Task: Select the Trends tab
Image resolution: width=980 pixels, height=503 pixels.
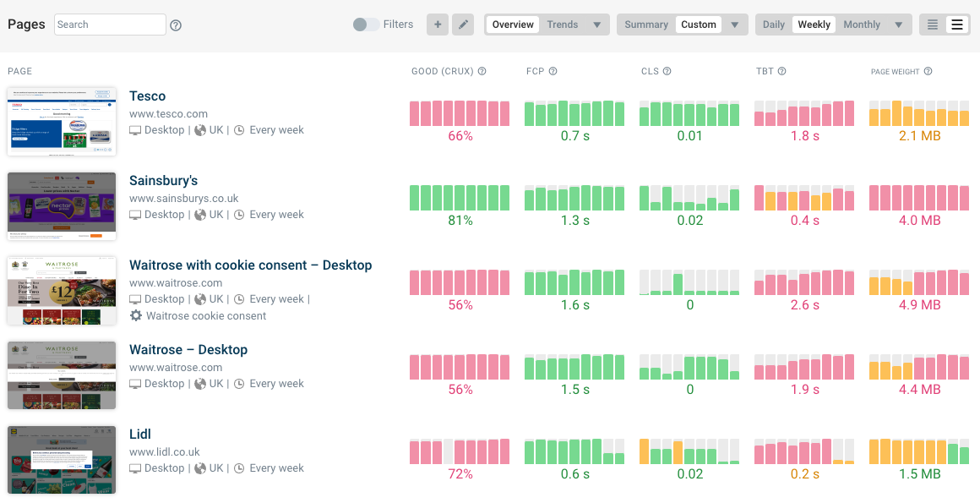Action: [x=563, y=25]
